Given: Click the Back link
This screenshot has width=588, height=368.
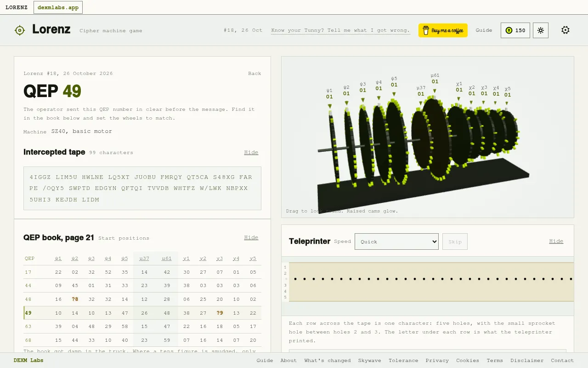Looking at the screenshot, I should 254,74.
